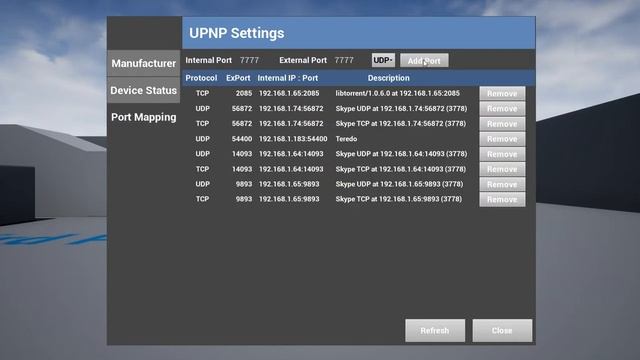Click the Skype TCP at 192.168.1.64:14093 description
Image resolution: width=640 pixels, height=360 pixels.
(400, 169)
